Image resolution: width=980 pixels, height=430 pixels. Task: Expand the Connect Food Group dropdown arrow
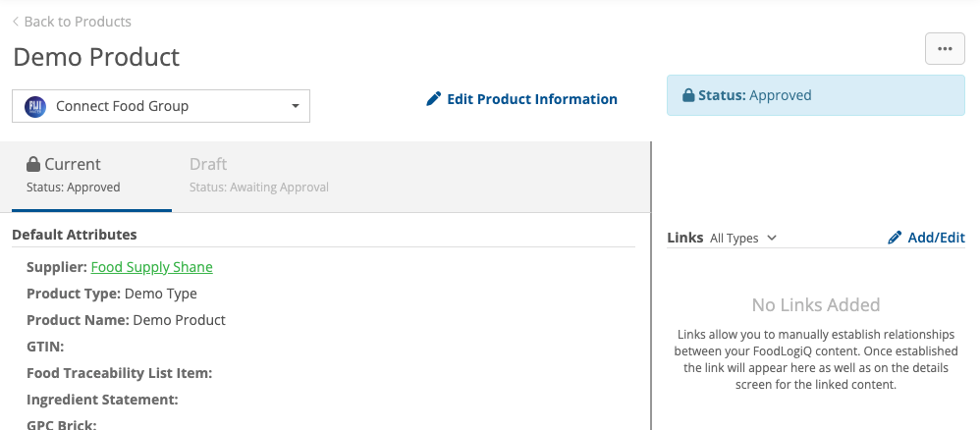(296, 106)
